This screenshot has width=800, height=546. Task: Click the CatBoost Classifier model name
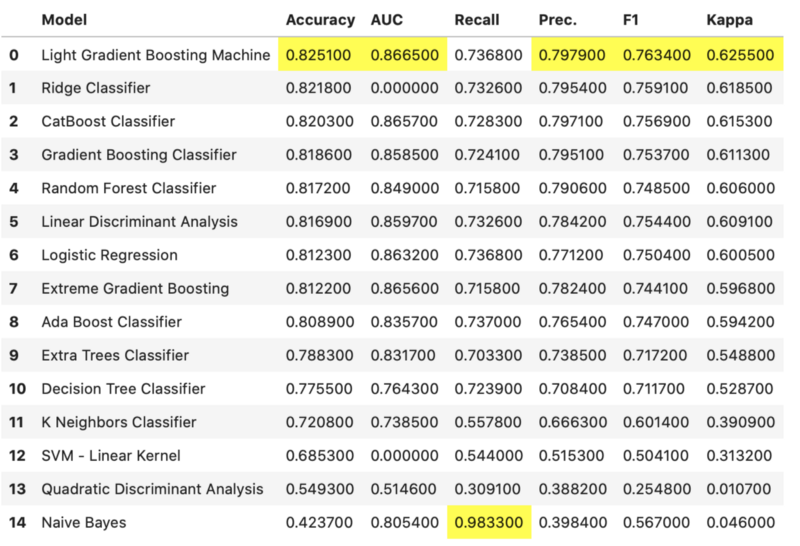(108, 121)
